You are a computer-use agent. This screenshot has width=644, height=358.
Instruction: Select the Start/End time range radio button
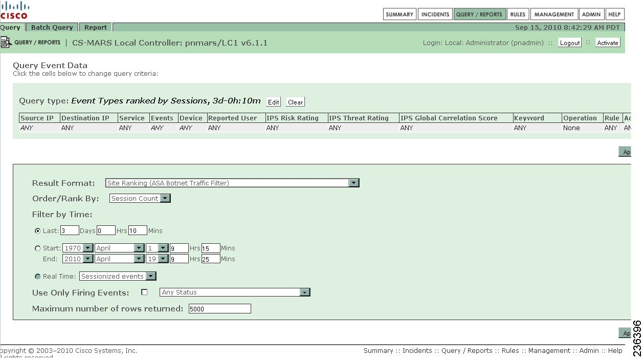[x=38, y=248]
